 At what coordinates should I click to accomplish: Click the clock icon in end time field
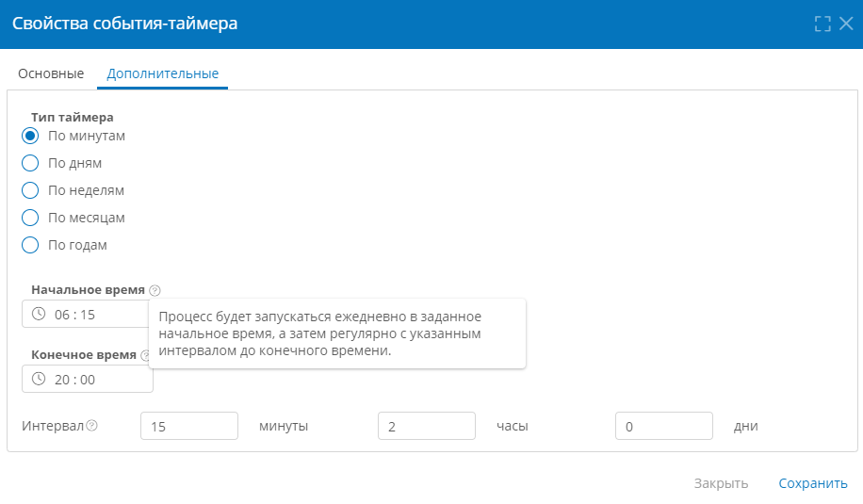(x=39, y=379)
